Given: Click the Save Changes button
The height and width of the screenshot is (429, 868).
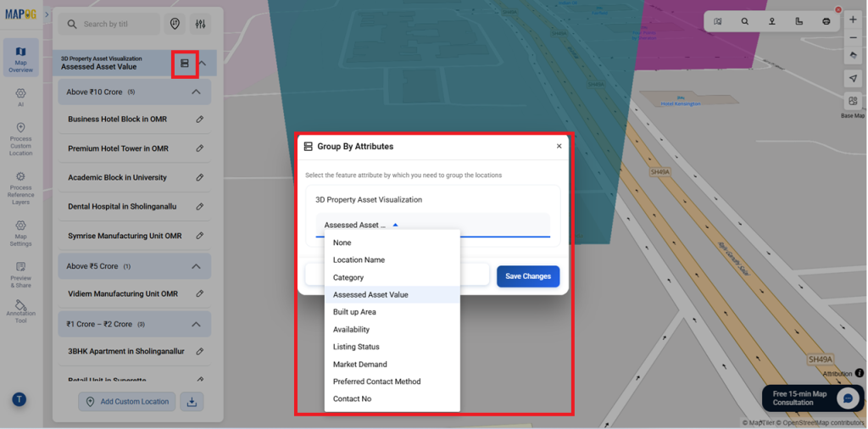Looking at the screenshot, I should click(x=528, y=276).
